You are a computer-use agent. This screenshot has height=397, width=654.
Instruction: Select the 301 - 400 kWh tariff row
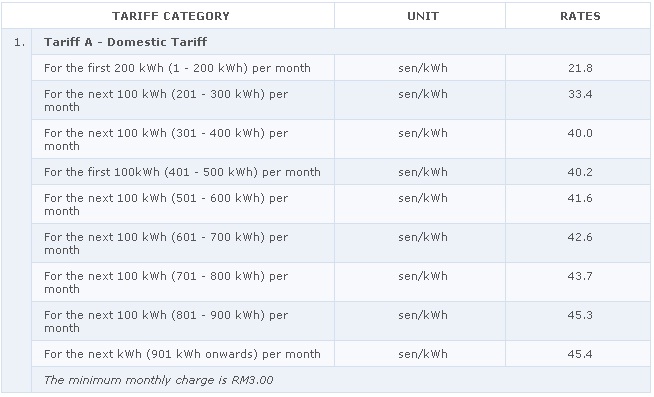pos(341,139)
